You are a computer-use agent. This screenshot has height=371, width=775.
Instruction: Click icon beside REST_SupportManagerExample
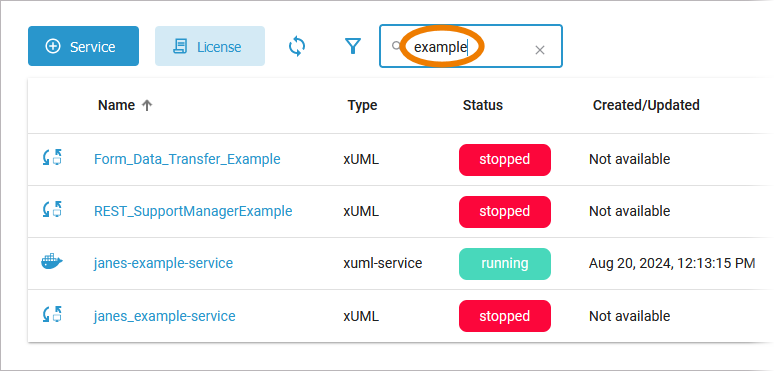[x=52, y=210]
